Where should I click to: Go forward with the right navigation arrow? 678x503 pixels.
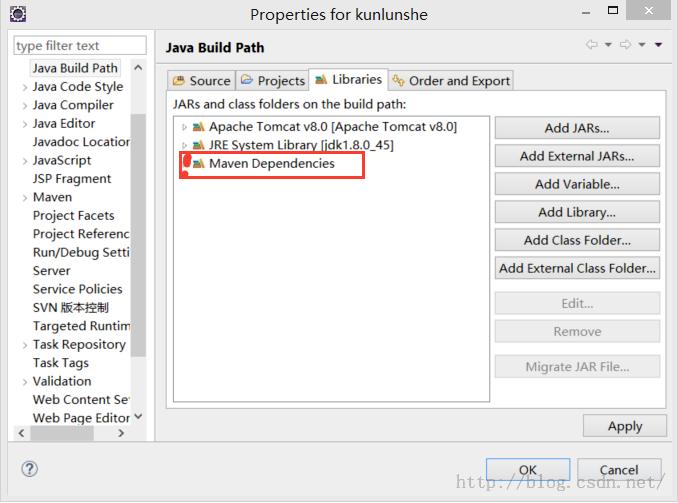(x=625, y=44)
